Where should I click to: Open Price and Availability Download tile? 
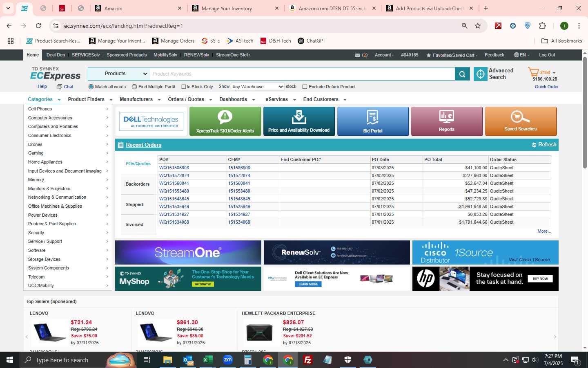tap(299, 121)
